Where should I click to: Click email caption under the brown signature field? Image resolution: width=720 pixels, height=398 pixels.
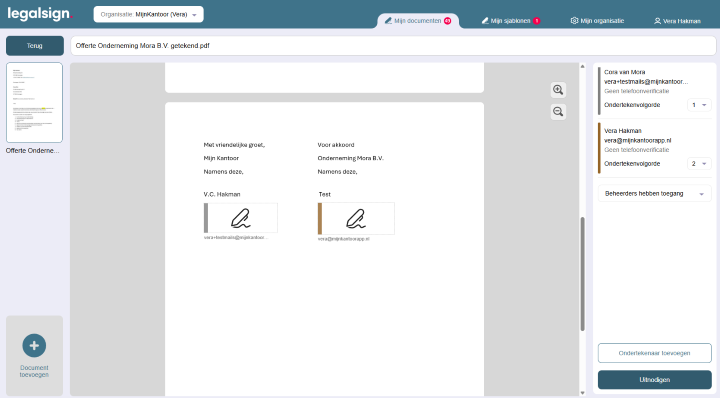(x=343, y=239)
